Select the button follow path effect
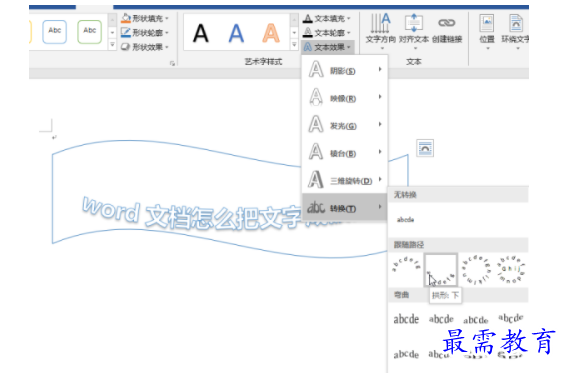 coord(511,270)
